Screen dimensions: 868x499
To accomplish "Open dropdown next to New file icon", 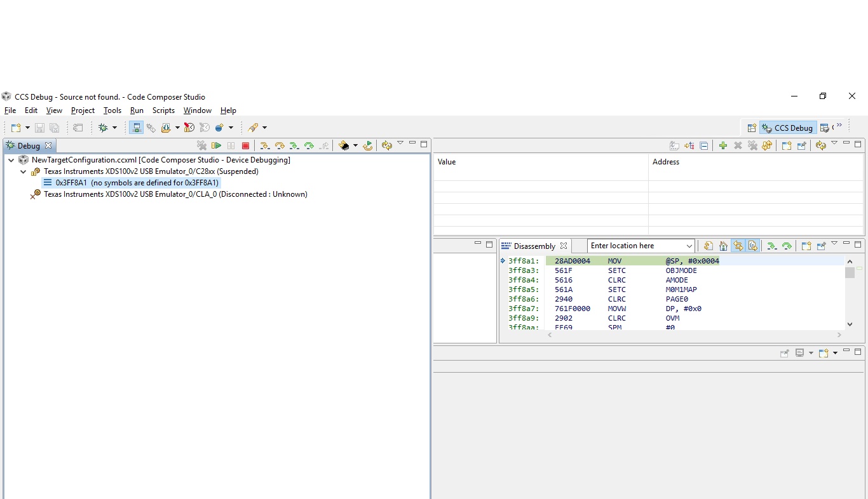I will point(27,128).
